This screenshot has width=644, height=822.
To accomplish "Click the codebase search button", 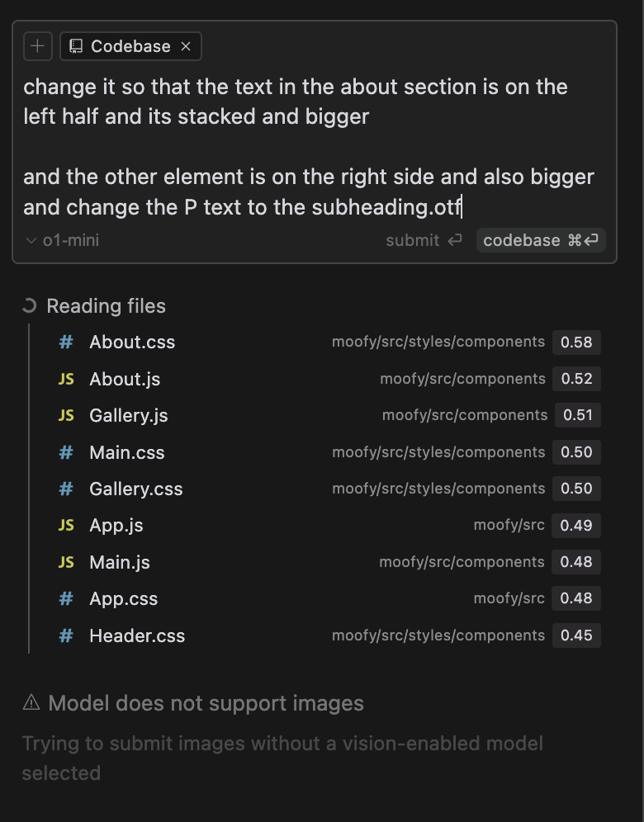I will [x=541, y=240].
